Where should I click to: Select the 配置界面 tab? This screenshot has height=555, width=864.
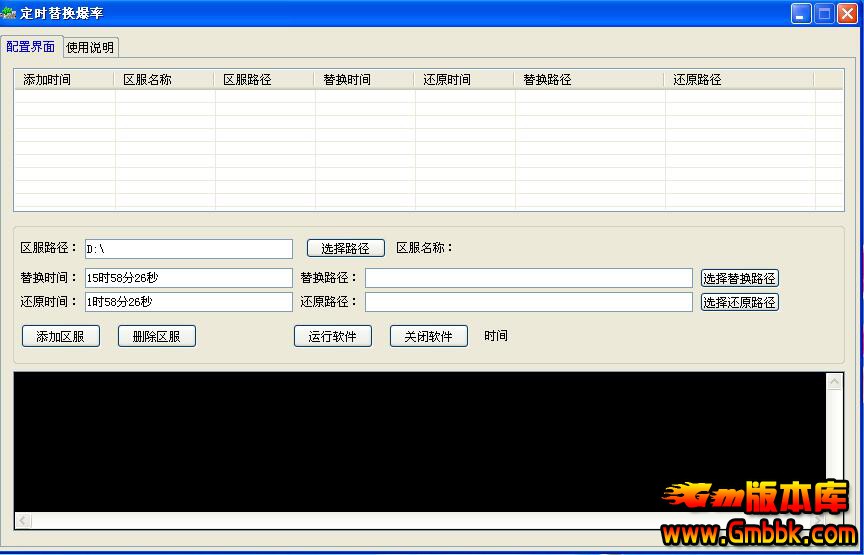[x=31, y=47]
